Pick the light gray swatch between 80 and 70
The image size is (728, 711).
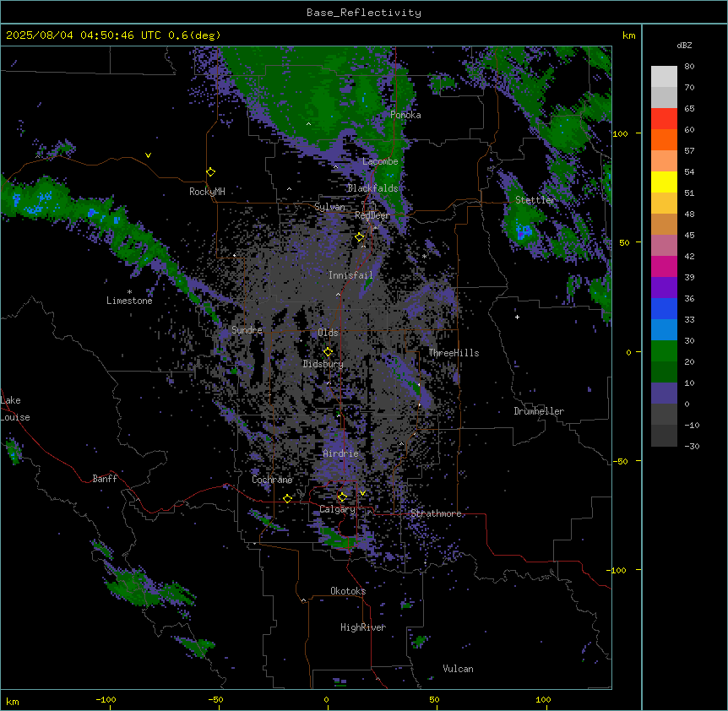tap(664, 77)
